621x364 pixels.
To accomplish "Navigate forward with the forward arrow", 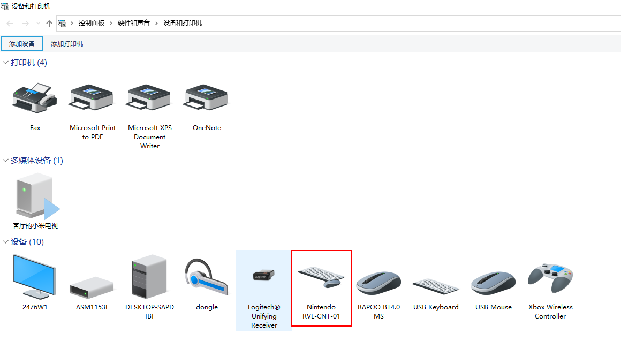I will pyautogui.click(x=25, y=24).
